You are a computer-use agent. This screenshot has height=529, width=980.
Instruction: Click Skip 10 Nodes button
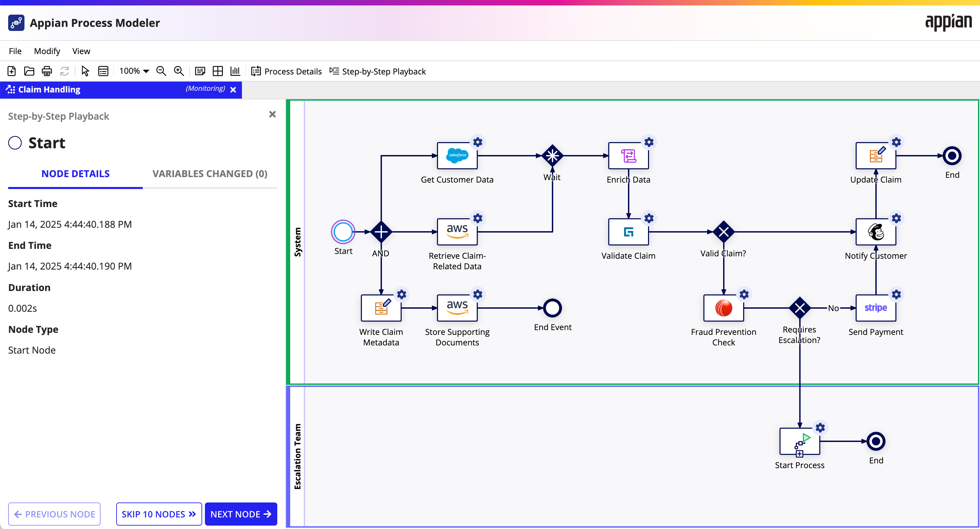[159, 514]
